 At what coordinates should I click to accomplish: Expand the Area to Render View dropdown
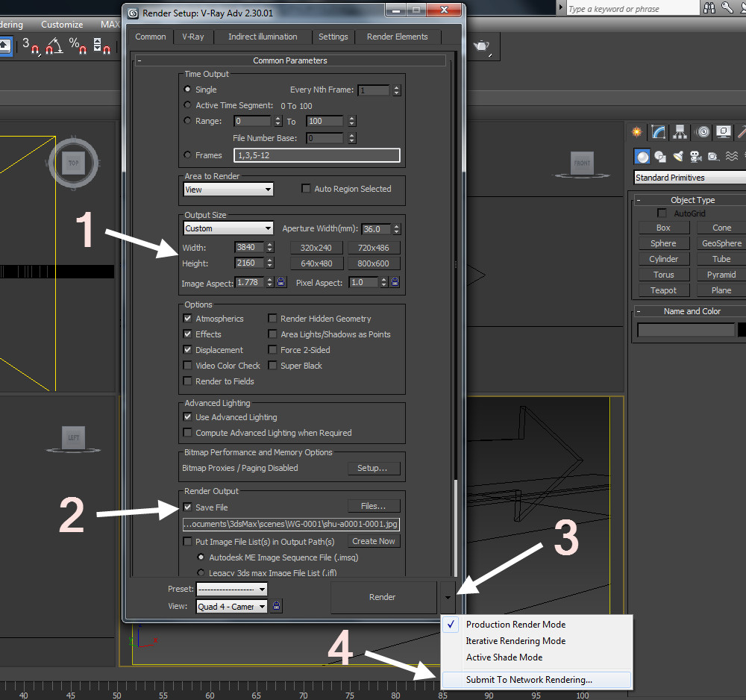[x=228, y=190]
